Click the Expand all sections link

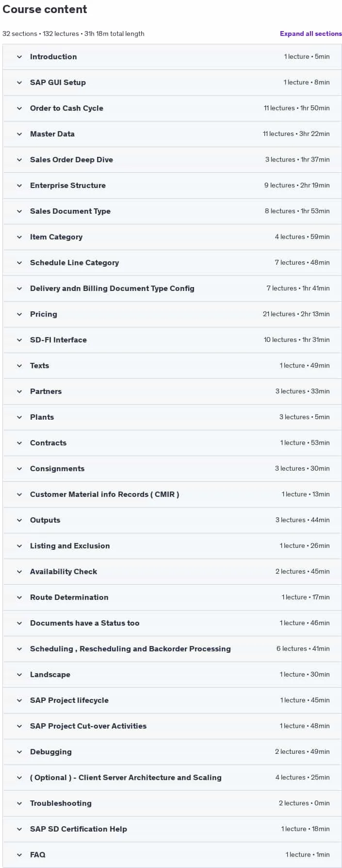(310, 34)
